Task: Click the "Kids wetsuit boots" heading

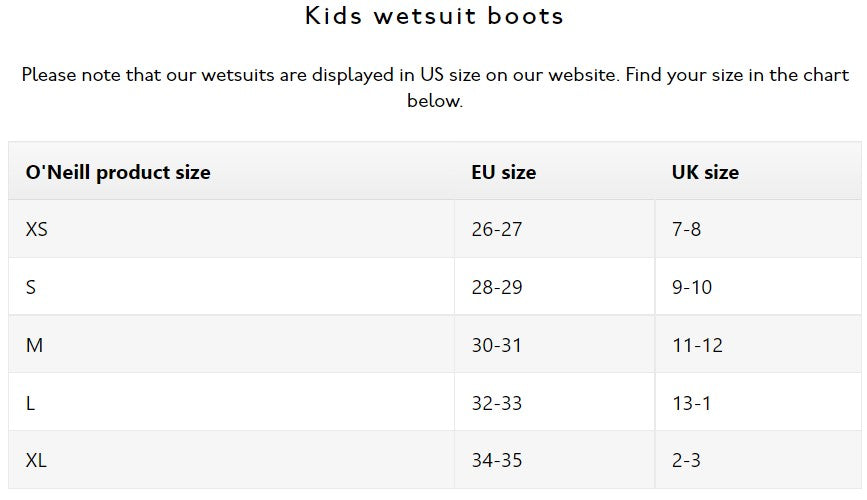Action: [x=434, y=16]
